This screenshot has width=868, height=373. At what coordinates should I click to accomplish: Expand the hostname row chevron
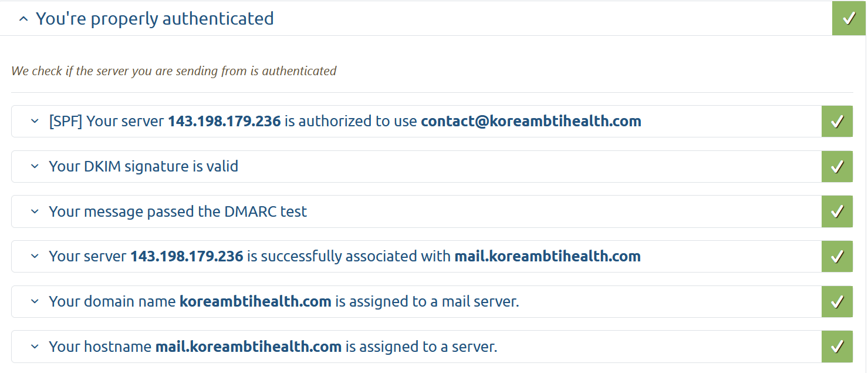coord(35,347)
